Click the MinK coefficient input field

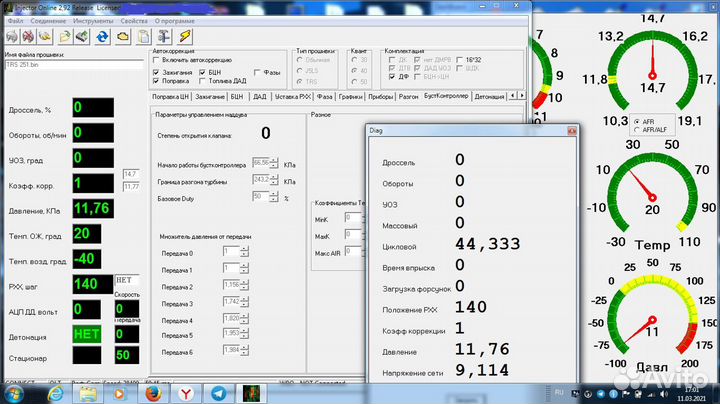[355, 218]
